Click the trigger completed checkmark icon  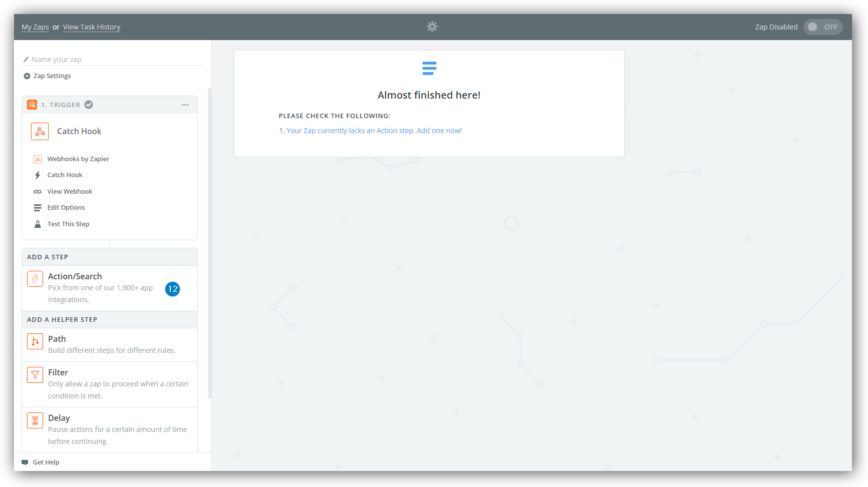point(89,105)
